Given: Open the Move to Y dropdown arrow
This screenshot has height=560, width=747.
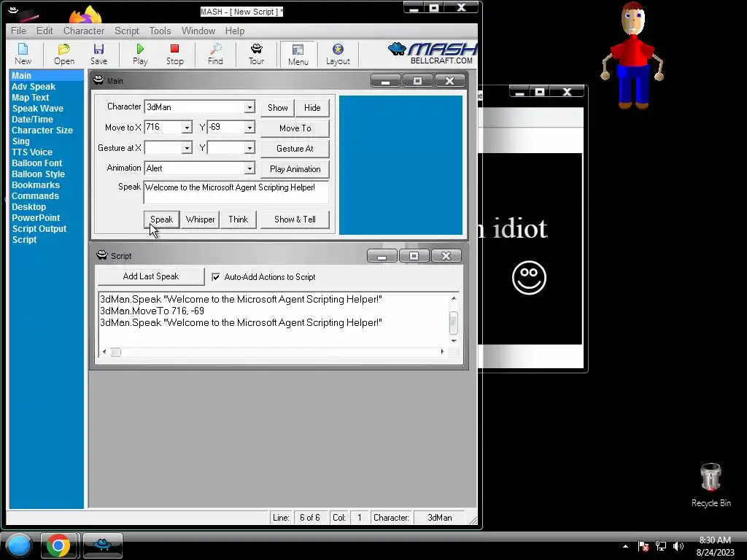Looking at the screenshot, I should click(249, 127).
